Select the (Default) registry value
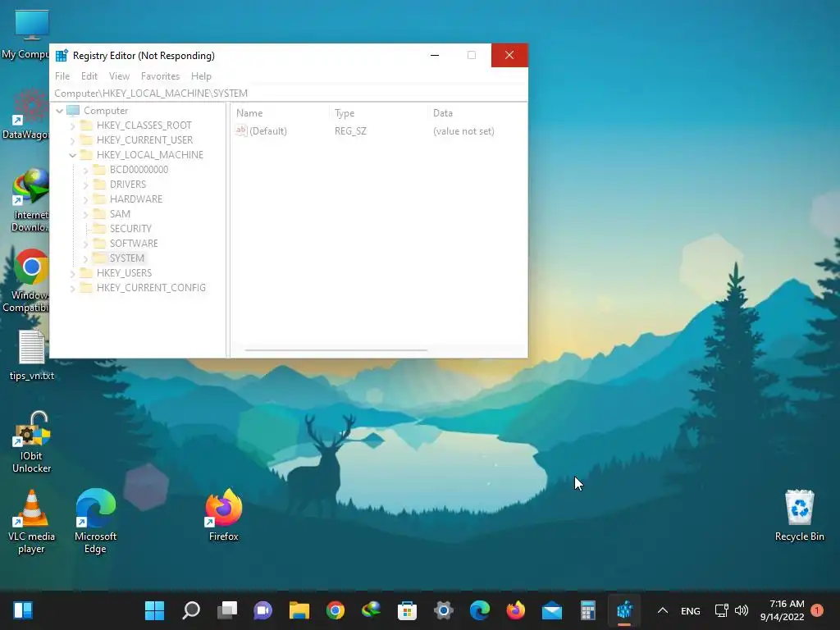 point(268,131)
